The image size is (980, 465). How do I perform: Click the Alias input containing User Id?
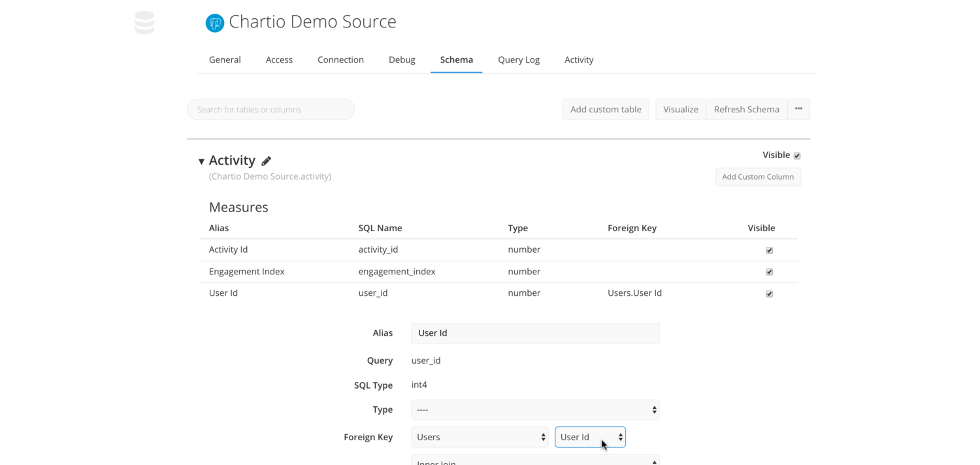[x=535, y=333]
